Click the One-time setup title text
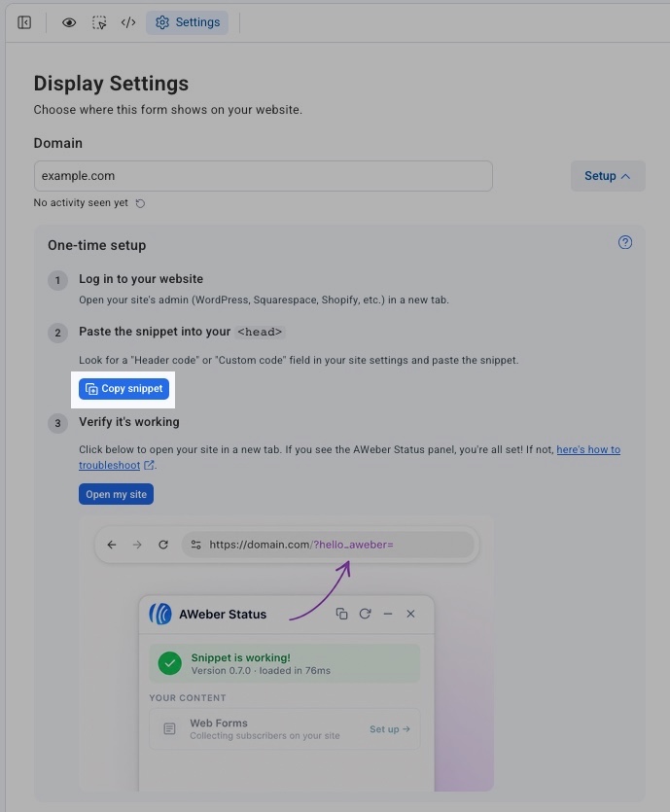 point(97,245)
